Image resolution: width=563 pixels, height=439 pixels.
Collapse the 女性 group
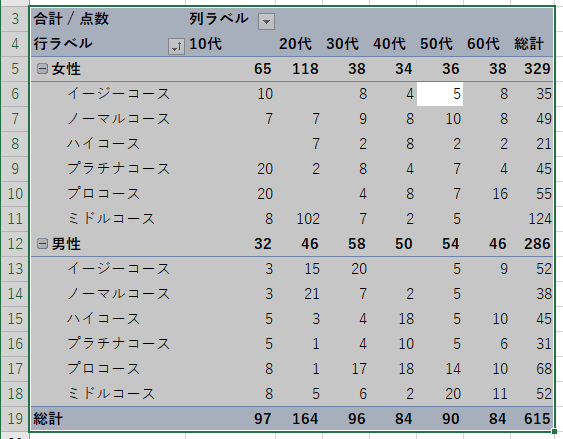pyautogui.click(x=42, y=69)
